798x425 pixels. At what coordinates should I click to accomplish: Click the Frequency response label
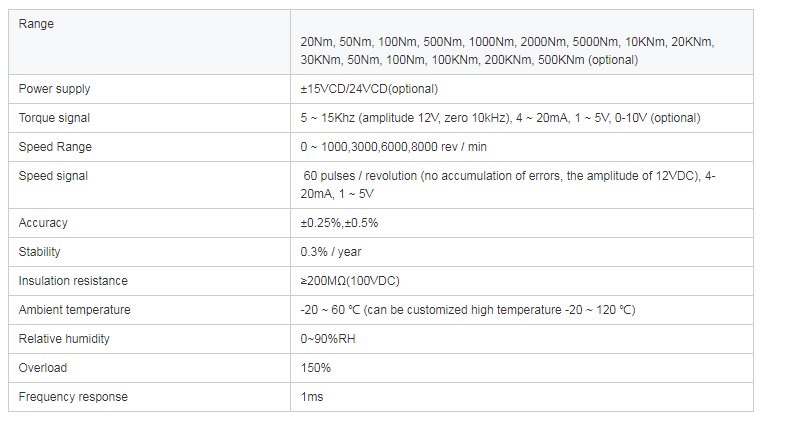(x=73, y=397)
